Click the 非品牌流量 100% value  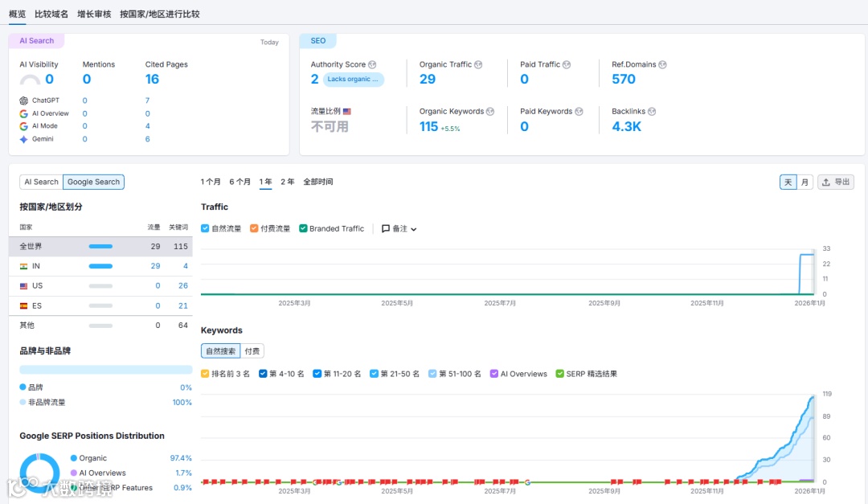click(182, 403)
